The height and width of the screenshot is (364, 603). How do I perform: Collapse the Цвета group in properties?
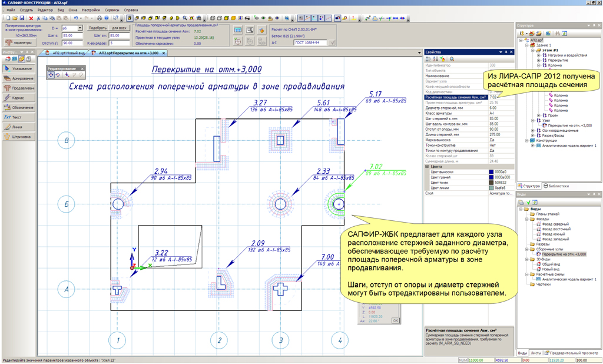(428, 167)
